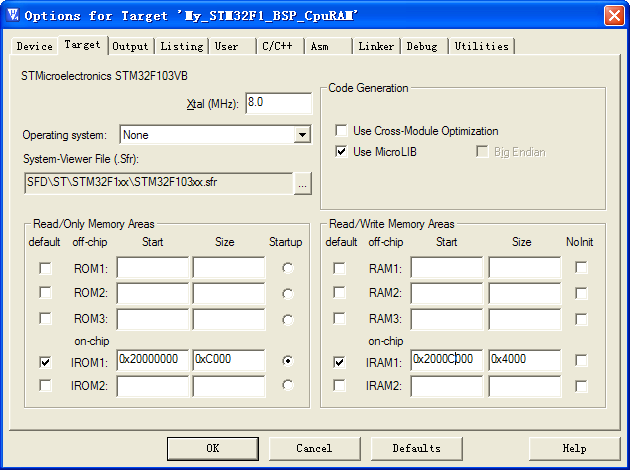Screen dimensions: 630x470
Task: Select ROM3 Startup radio button
Action: pyautogui.click(x=288, y=320)
